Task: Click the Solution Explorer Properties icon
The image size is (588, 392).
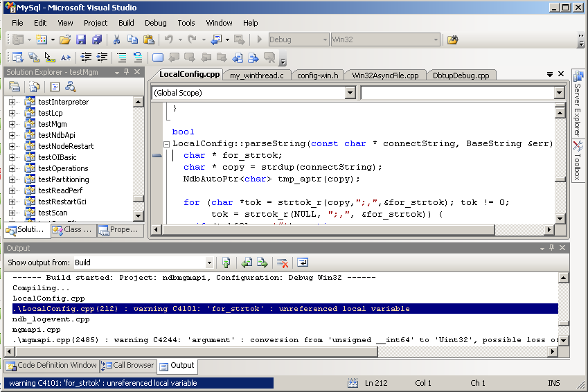Action: [15, 87]
